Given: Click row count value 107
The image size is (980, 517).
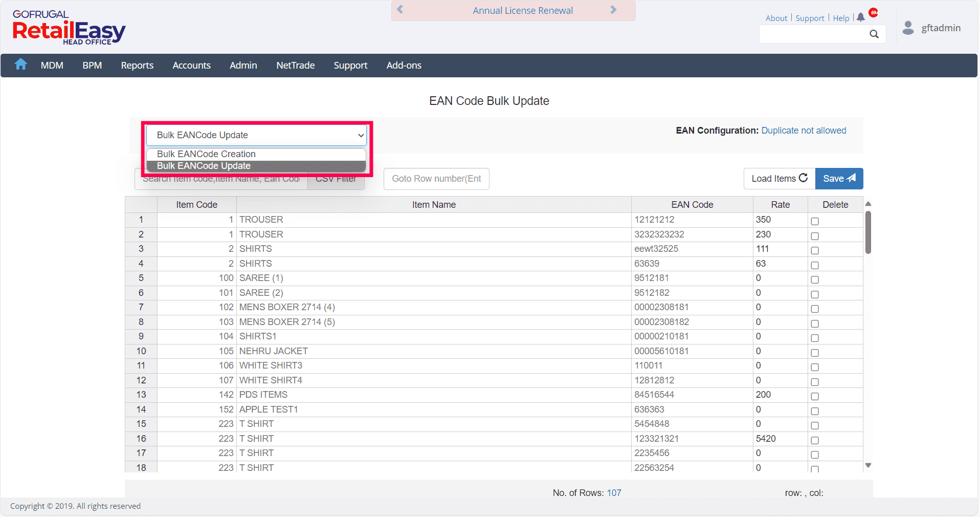Looking at the screenshot, I should pyautogui.click(x=614, y=493).
